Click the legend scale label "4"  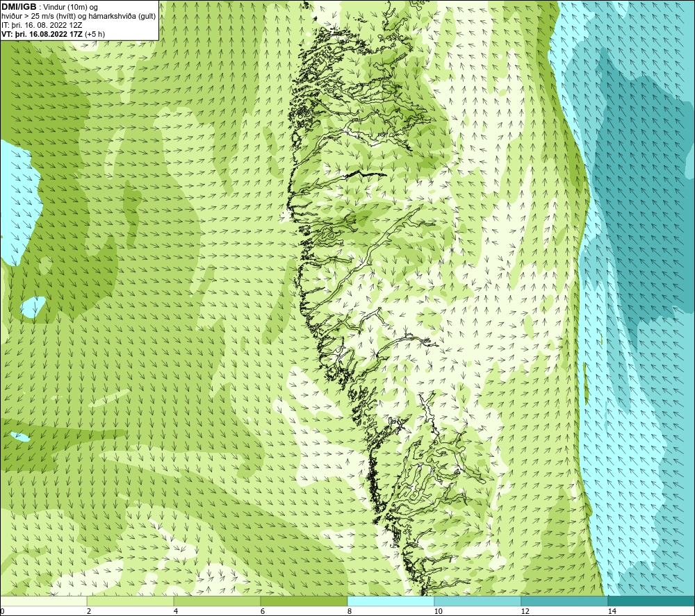point(176,611)
